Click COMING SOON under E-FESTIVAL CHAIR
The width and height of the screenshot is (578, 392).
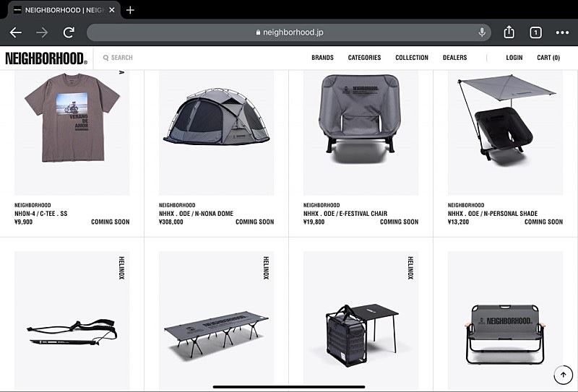[x=400, y=222]
